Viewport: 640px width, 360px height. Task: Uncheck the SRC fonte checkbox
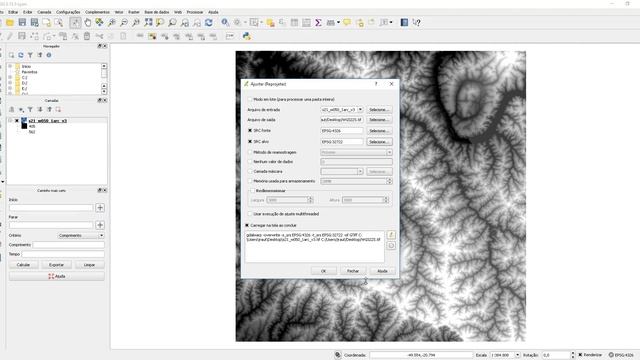point(250,131)
